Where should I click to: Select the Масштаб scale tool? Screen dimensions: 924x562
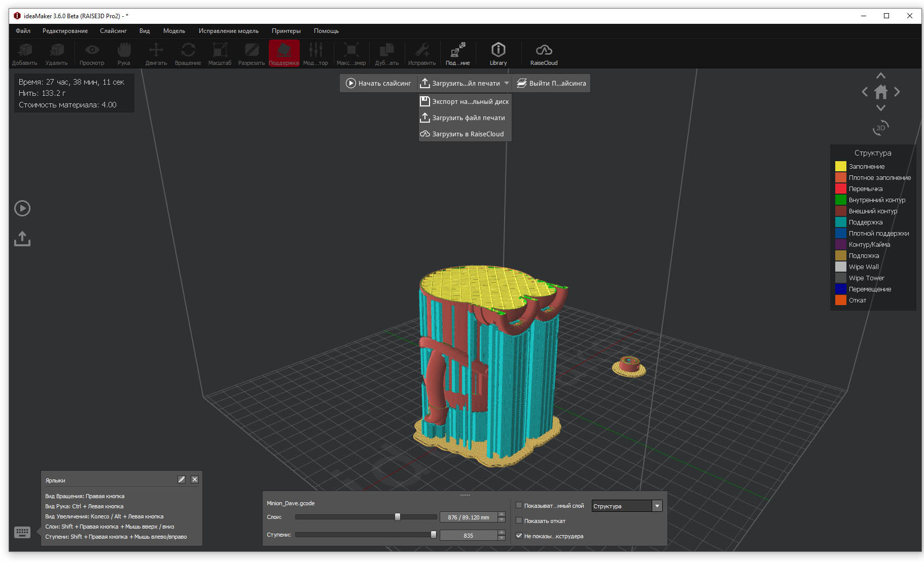click(x=220, y=54)
